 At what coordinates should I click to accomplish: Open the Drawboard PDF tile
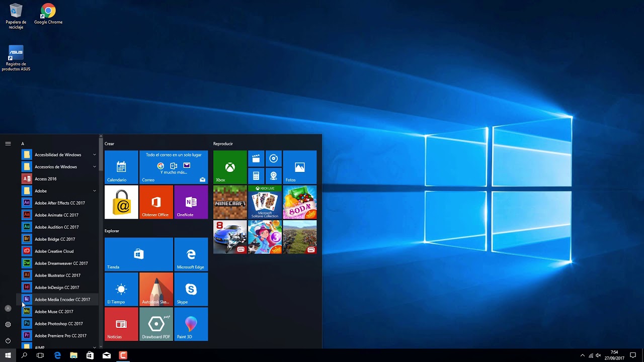pyautogui.click(x=156, y=324)
